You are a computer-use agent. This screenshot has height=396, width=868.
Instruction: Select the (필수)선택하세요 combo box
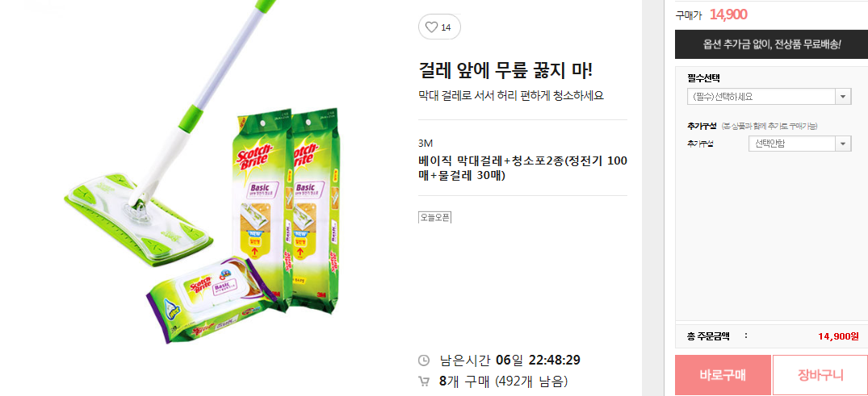(769, 97)
